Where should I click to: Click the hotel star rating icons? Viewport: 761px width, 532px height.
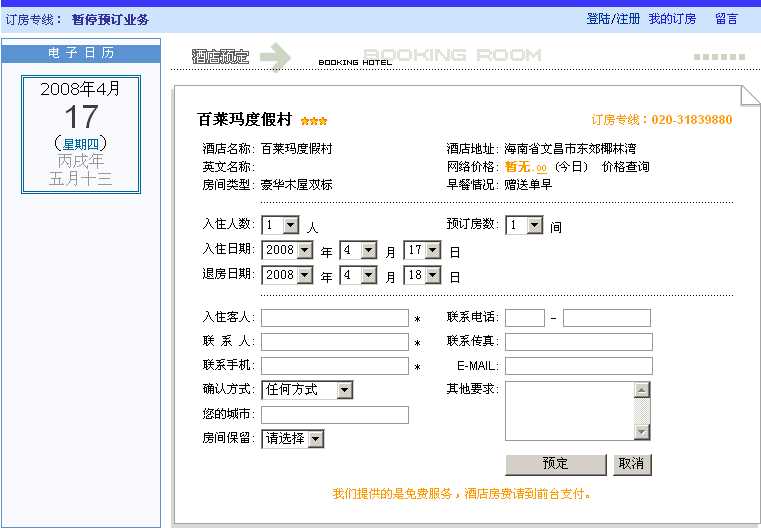(314, 121)
